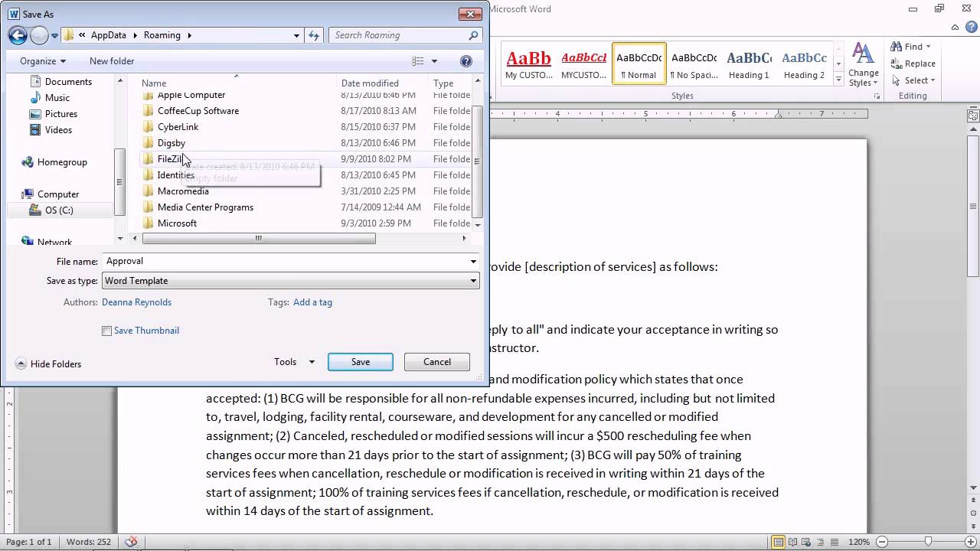Image resolution: width=980 pixels, height=551 pixels.
Task: Cancel the Save As dialog
Action: coord(437,362)
